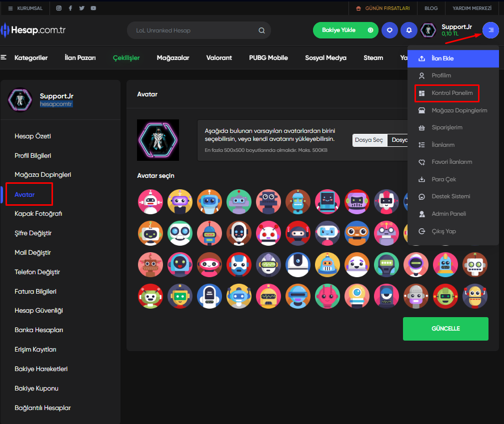Click the LoL Unranked Hesap search field
This screenshot has height=424, width=504.
198,30
